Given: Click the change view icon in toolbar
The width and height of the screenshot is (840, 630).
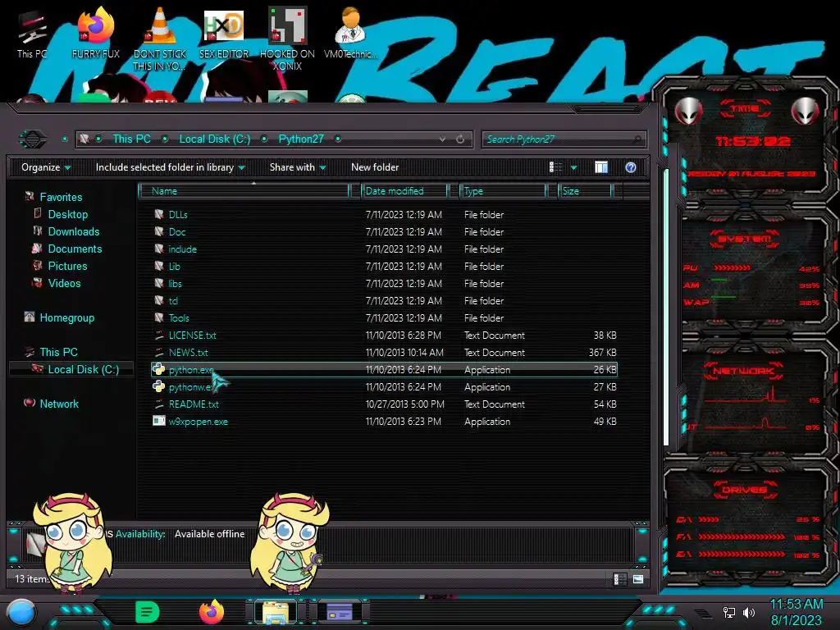Looking at the screenshot, I should point(555,167).
